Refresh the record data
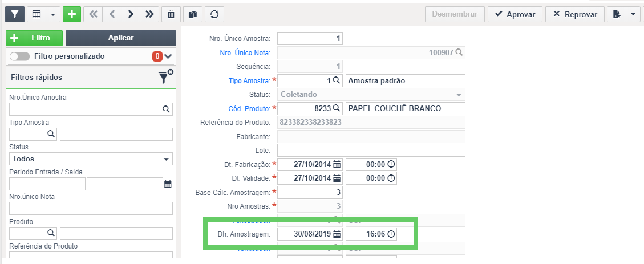 pyautogui.click(x=214, y=14)
